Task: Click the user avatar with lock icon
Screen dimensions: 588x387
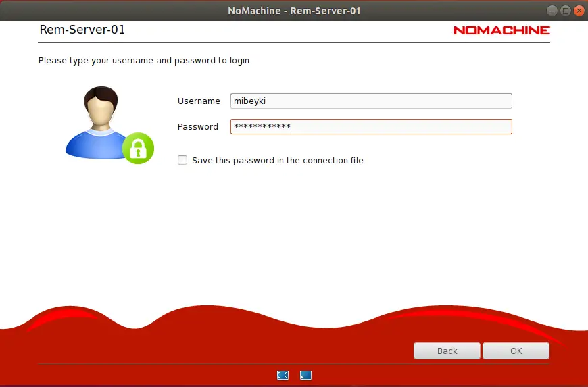Action: (109, 125)
